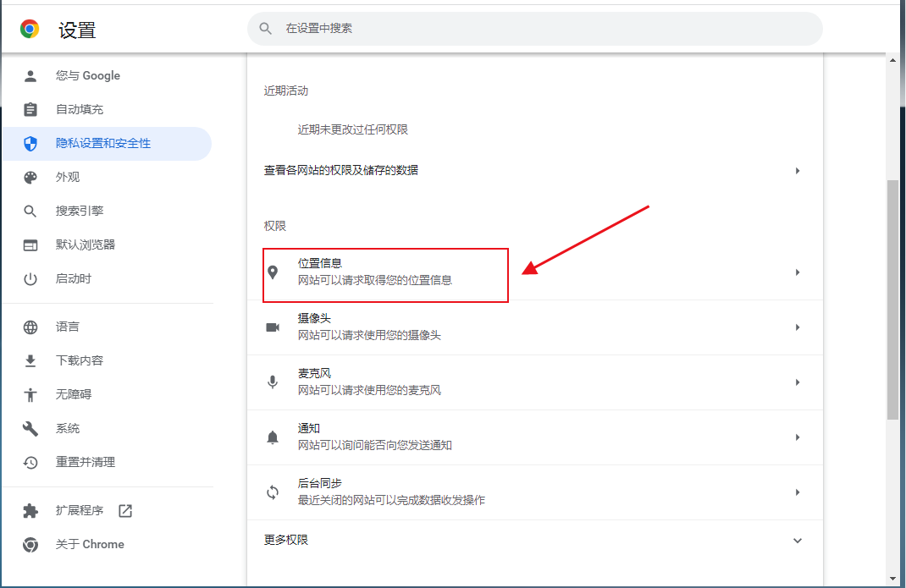Click the external link icon beside 扩展程序
The image size is (906, 588).
click(125, 511)
